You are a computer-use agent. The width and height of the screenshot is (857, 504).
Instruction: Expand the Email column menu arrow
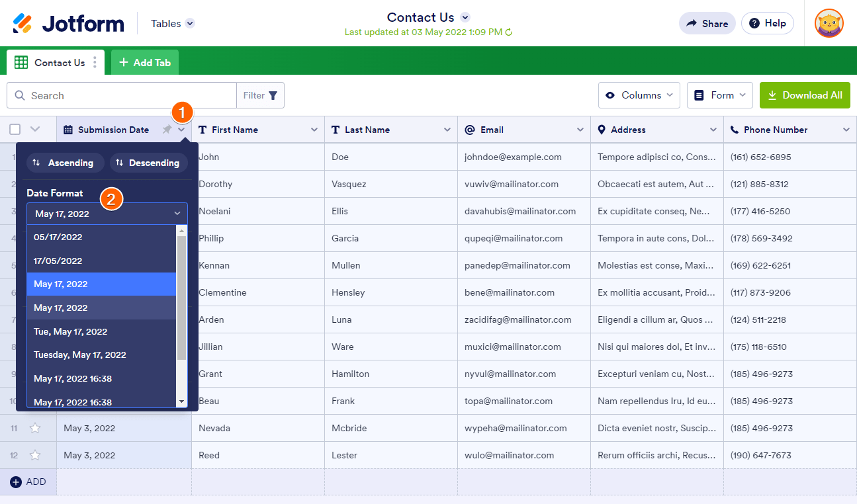580,130
